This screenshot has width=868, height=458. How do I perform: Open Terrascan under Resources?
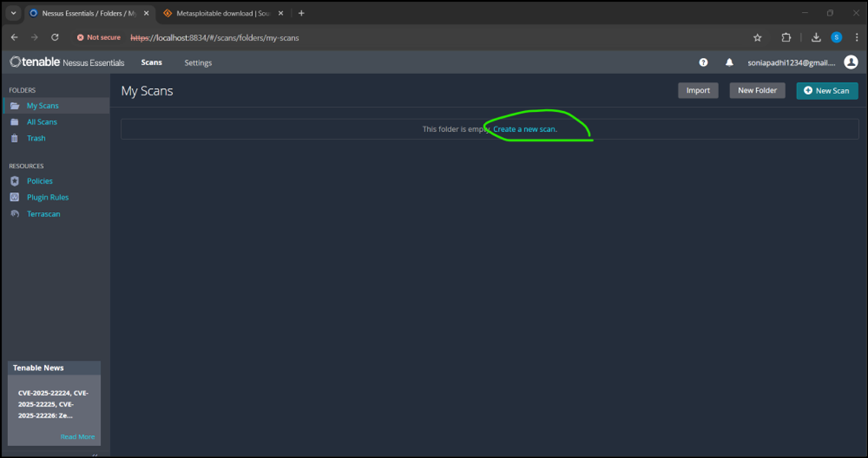[x=44, y=213]
